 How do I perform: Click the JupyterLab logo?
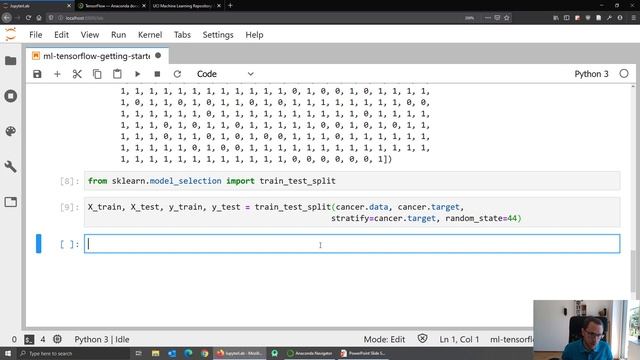point(11,34)
